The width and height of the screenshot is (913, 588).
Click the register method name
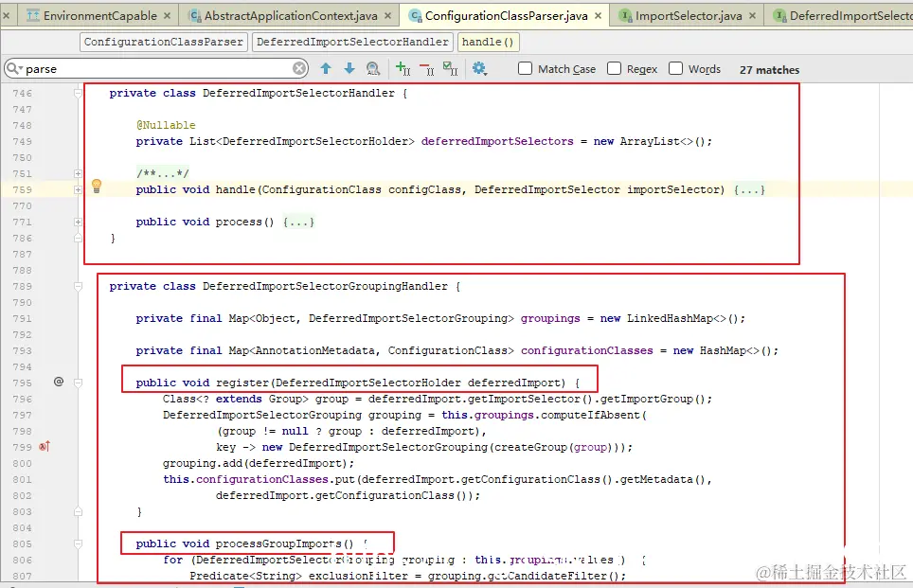click(242, 383)
